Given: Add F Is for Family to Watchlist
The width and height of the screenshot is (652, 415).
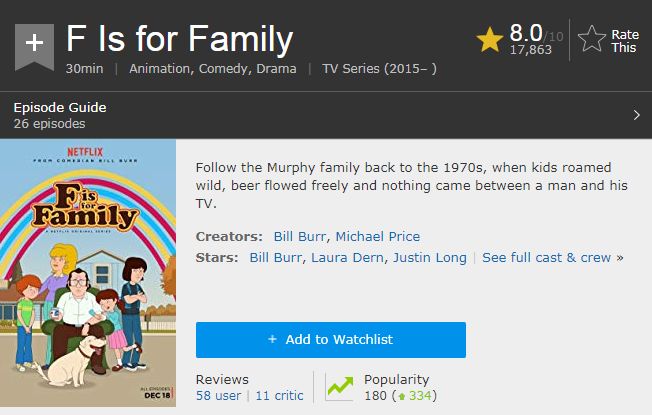Looking at the screenshot, I should [331, 340].
